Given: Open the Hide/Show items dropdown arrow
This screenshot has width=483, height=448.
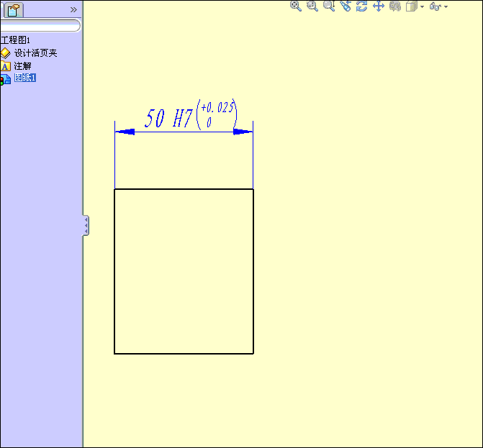Looking at the screenshot, I should [446, 6].
